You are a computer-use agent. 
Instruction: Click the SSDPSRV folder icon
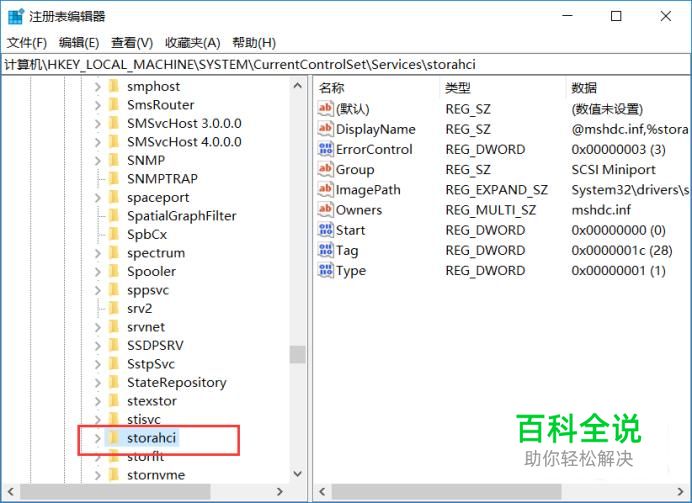point(114,345)
